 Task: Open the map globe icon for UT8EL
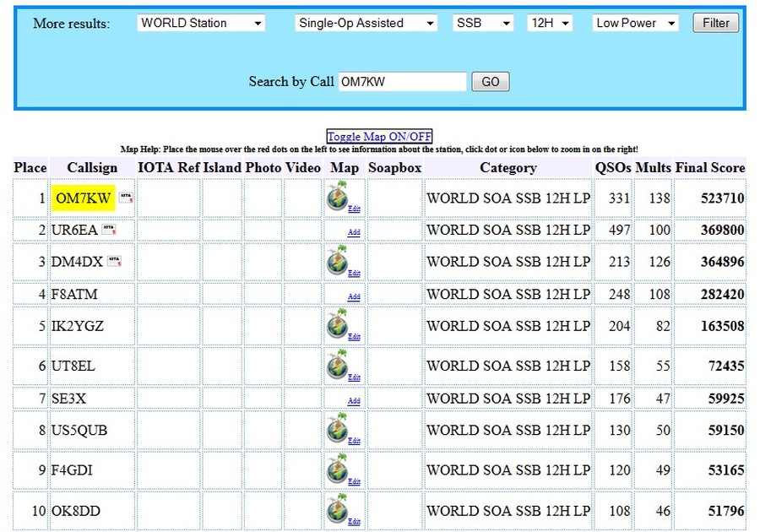pyautogui.click(x=338, y=364)
